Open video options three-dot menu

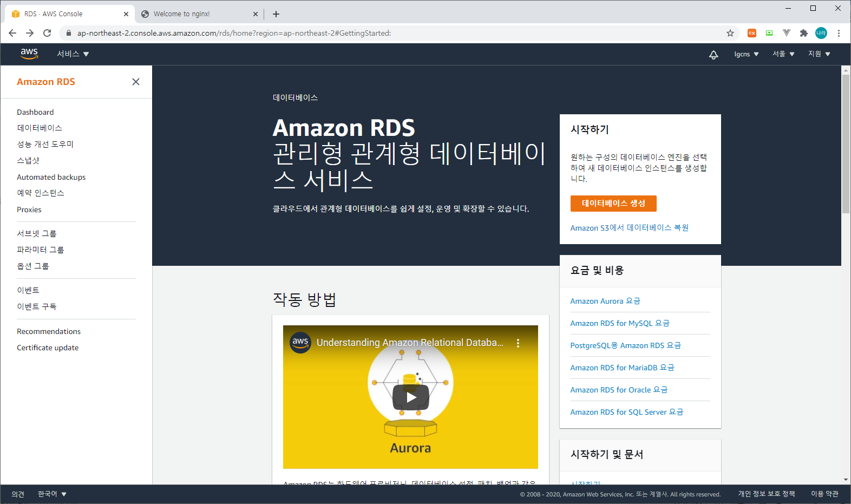[x=518, y=343]
